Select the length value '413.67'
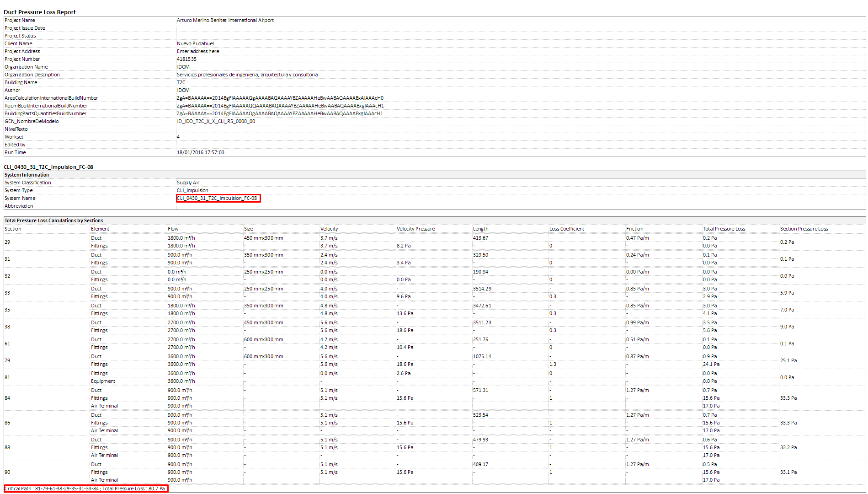The image size is (868, 494). (x=480, y=238)
